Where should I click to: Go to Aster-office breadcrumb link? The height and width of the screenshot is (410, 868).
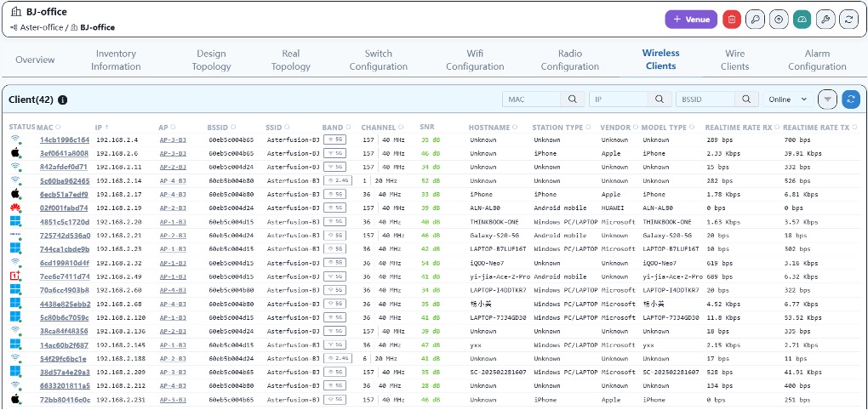pyautogui.click(x=40, y=27)
